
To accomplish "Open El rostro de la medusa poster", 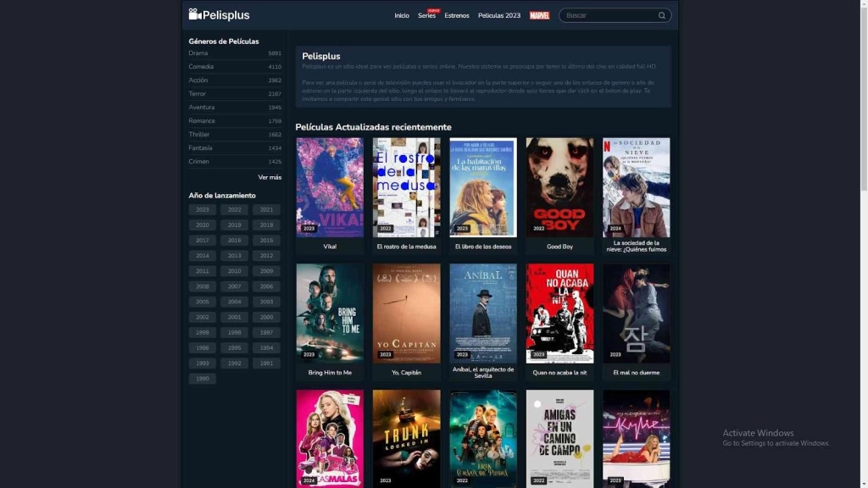I will [406, 187].
